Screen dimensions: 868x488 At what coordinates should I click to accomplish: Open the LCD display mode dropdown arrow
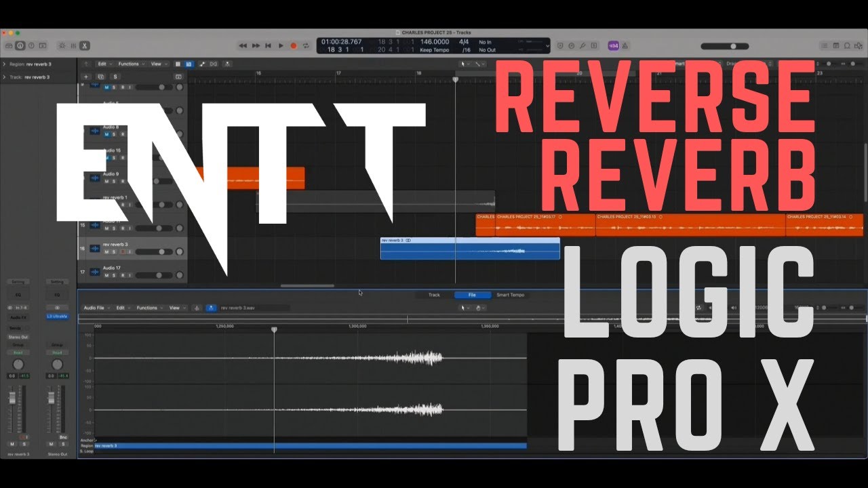pos(547,45)
